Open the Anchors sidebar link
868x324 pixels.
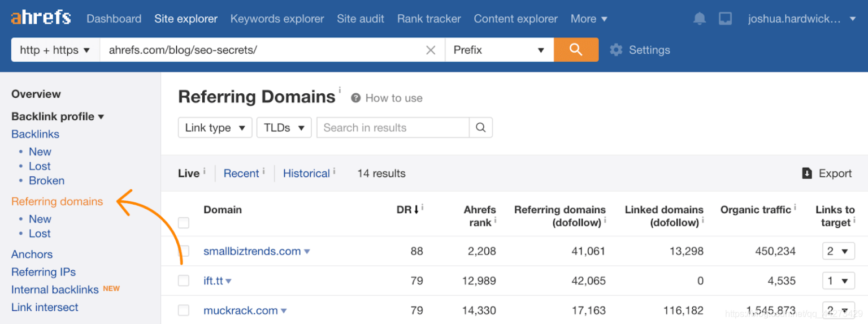point(32,254)
